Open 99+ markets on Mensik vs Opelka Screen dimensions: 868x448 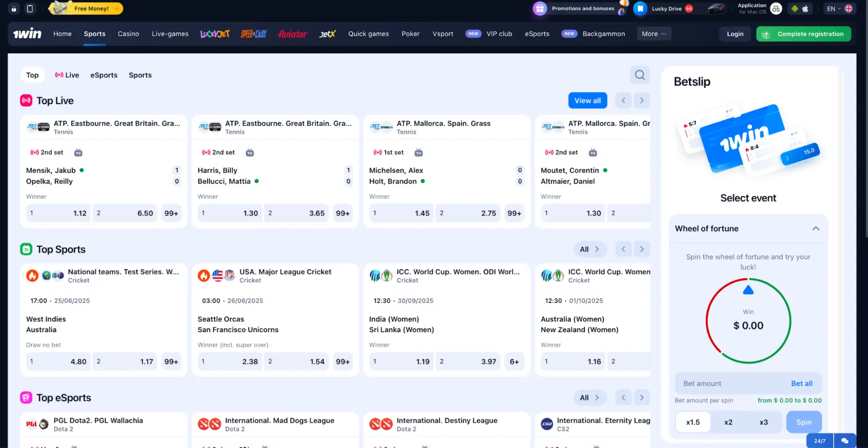(171, 213)
